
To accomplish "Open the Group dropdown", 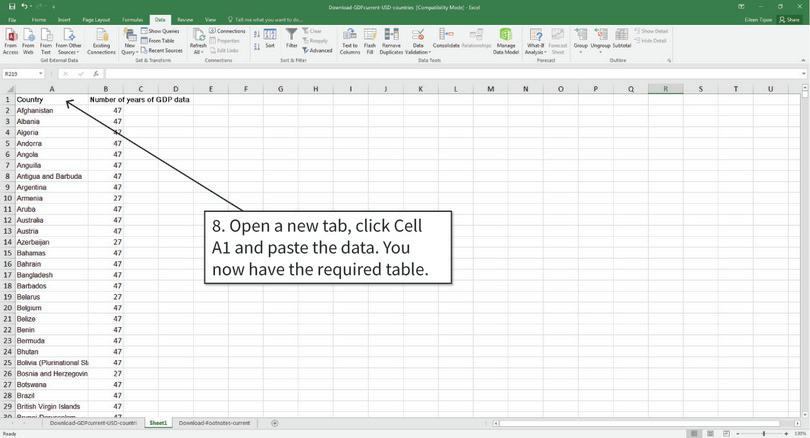I will [581, 40].
